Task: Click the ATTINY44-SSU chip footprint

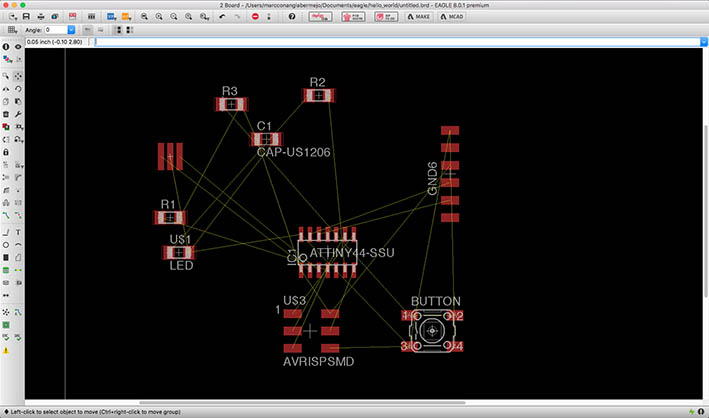Action: pyautogui.click(x=327, y=252)
